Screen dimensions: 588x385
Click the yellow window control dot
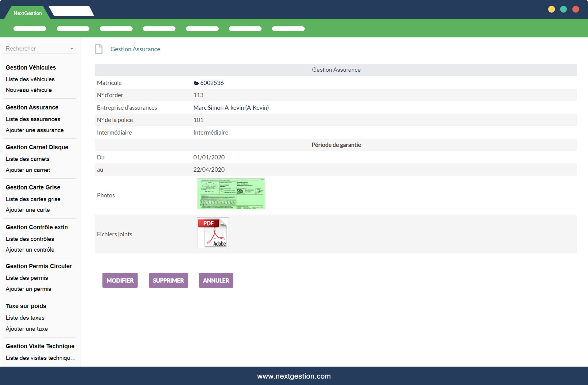coord(551,9)
